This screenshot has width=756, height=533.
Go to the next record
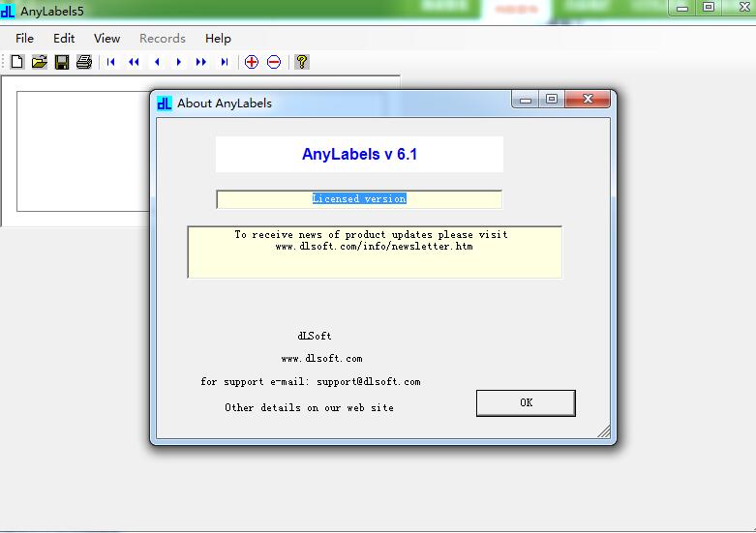179,62
